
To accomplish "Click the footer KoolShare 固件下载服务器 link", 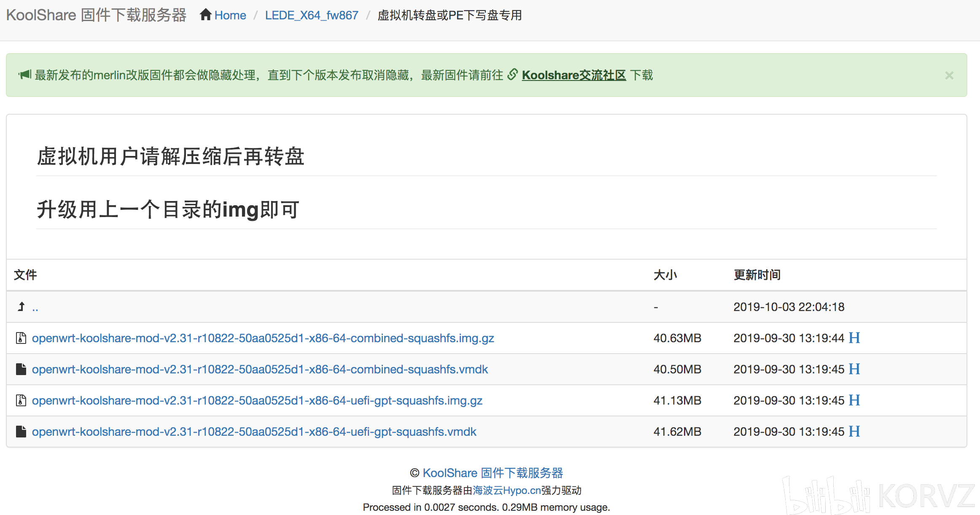I will (x=493, y=473).
